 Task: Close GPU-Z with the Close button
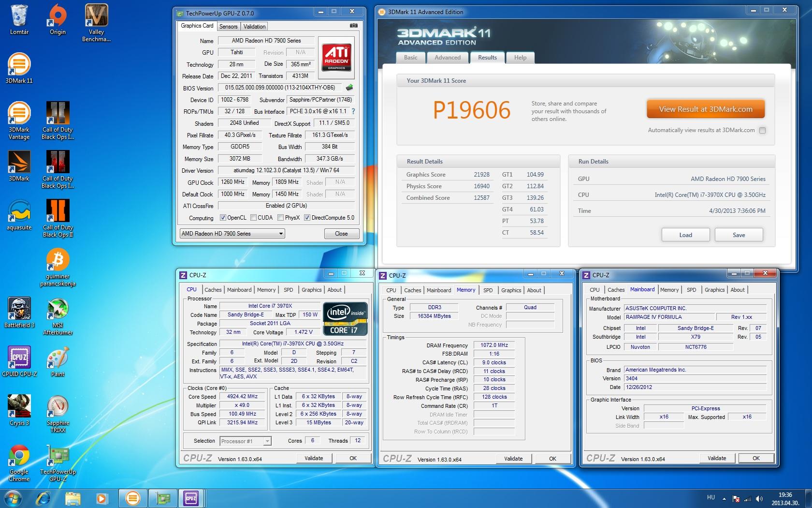pos(341,234)
